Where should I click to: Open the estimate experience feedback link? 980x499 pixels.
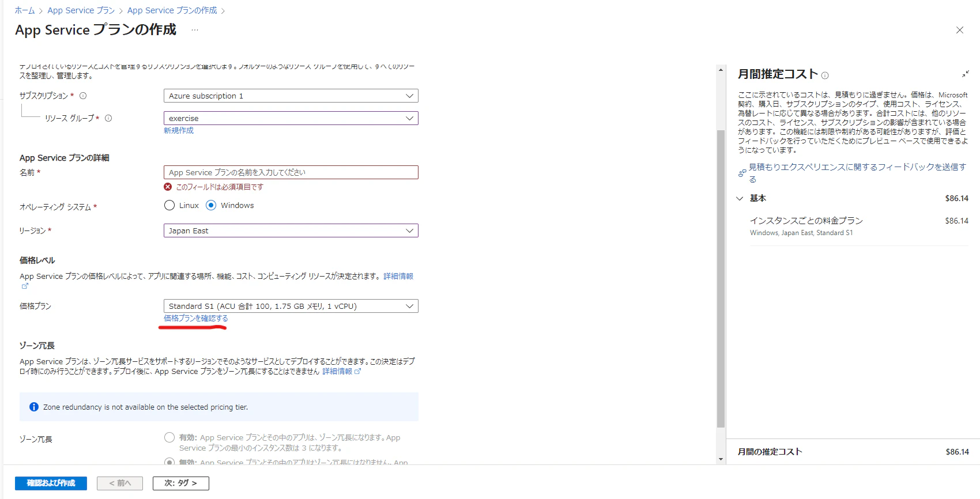tap(857, 173)
